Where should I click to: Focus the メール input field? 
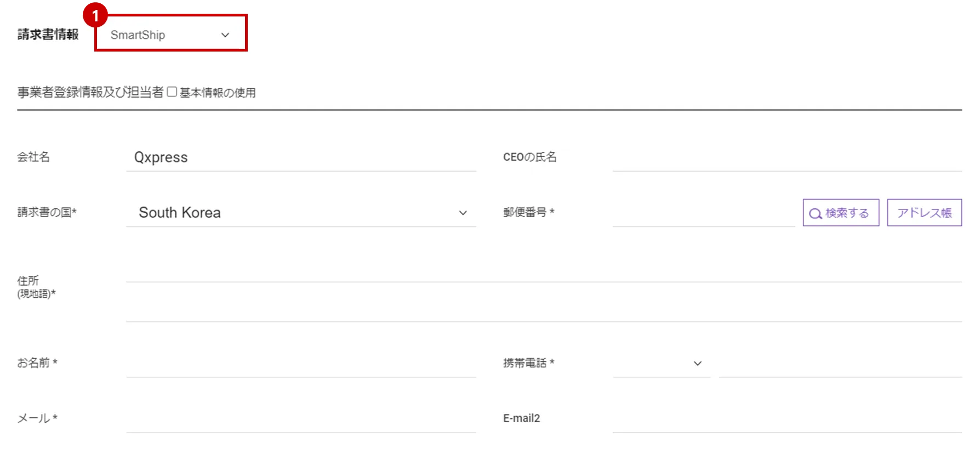[x=300, y=419]
